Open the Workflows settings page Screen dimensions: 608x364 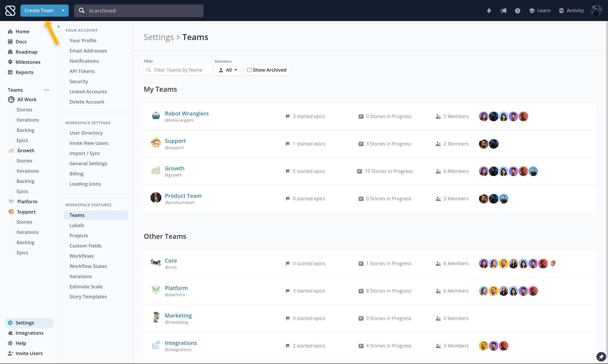click(82, 256)
